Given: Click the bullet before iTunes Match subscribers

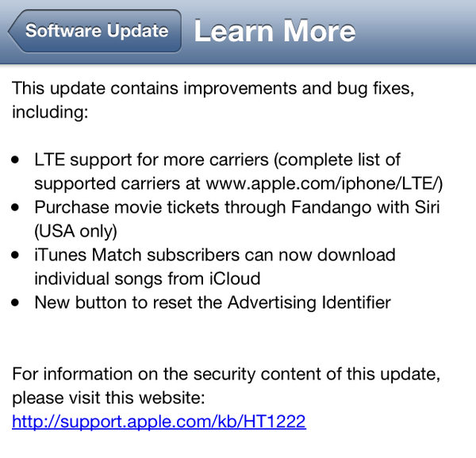Looking at the screenshot, I should 16,256.
